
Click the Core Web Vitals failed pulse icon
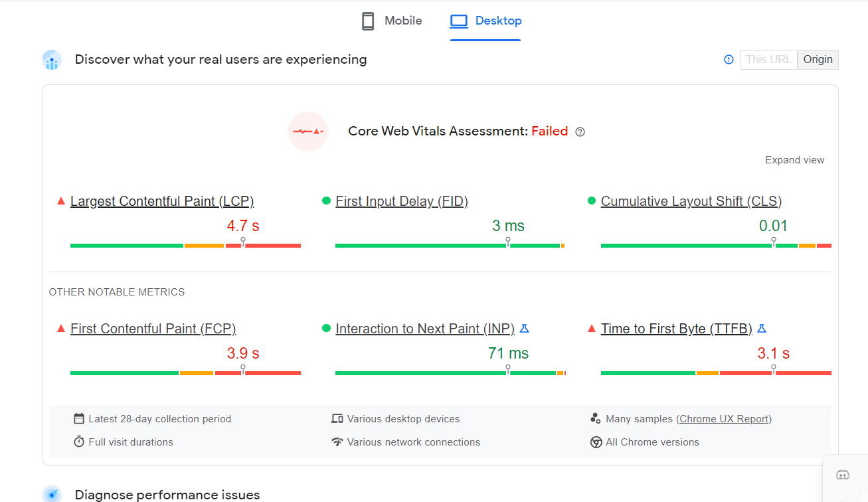pos(308,131)
